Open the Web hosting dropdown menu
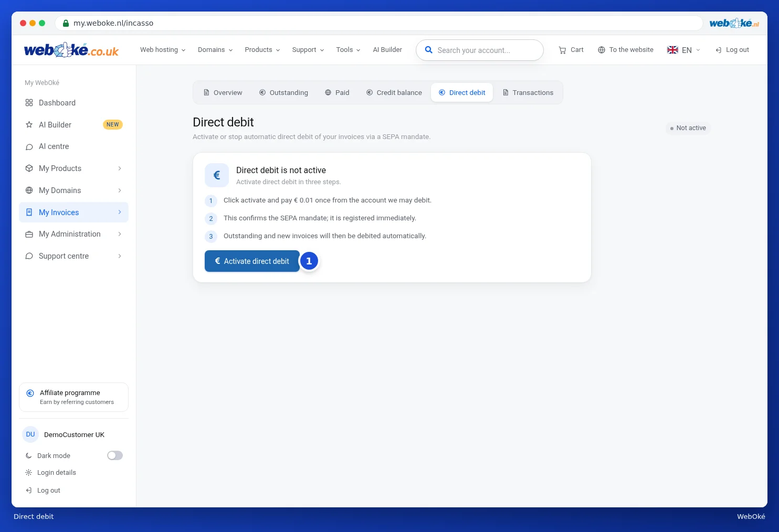The width and height of the screenshot is (779, 532). coord(163,50)
